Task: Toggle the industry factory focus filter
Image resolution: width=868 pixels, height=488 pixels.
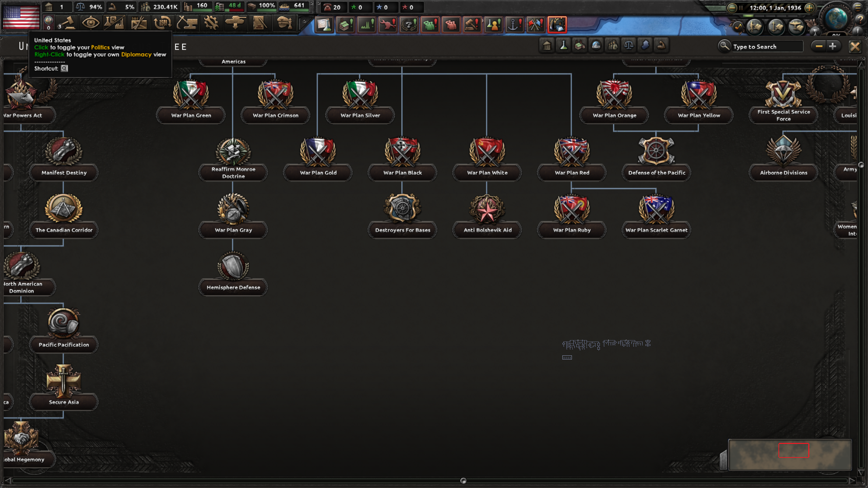Action: [580, 45]
